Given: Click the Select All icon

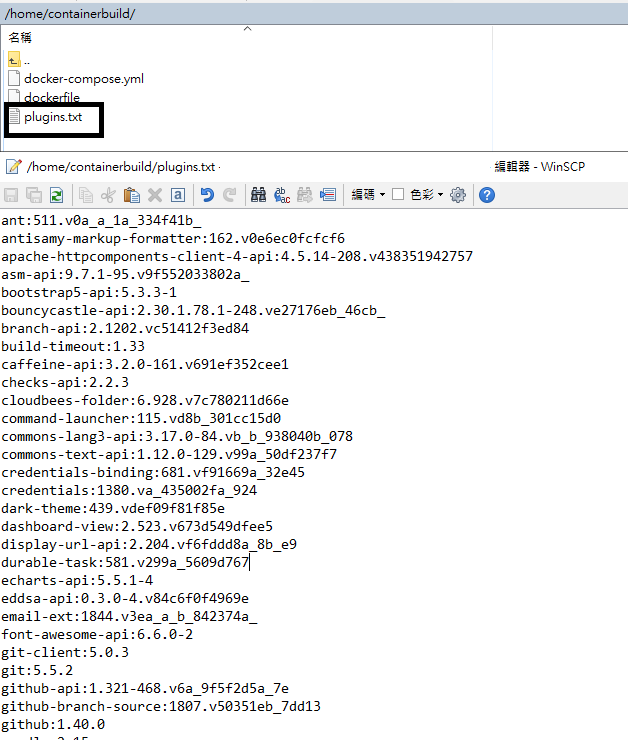Looking at the screenshot, I should tap(178, 195).
